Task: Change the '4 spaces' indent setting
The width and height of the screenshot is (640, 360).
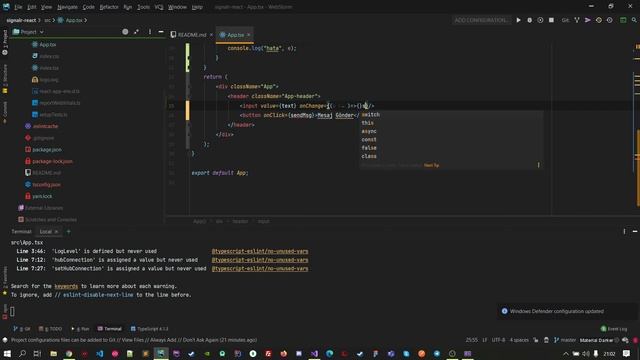Action: (x=519, y=340)
